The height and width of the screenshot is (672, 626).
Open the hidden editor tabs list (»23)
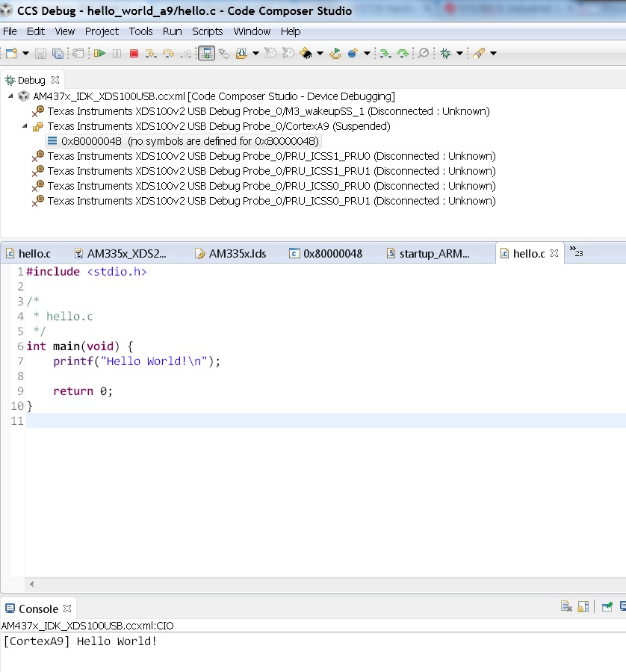click(576, 252)
